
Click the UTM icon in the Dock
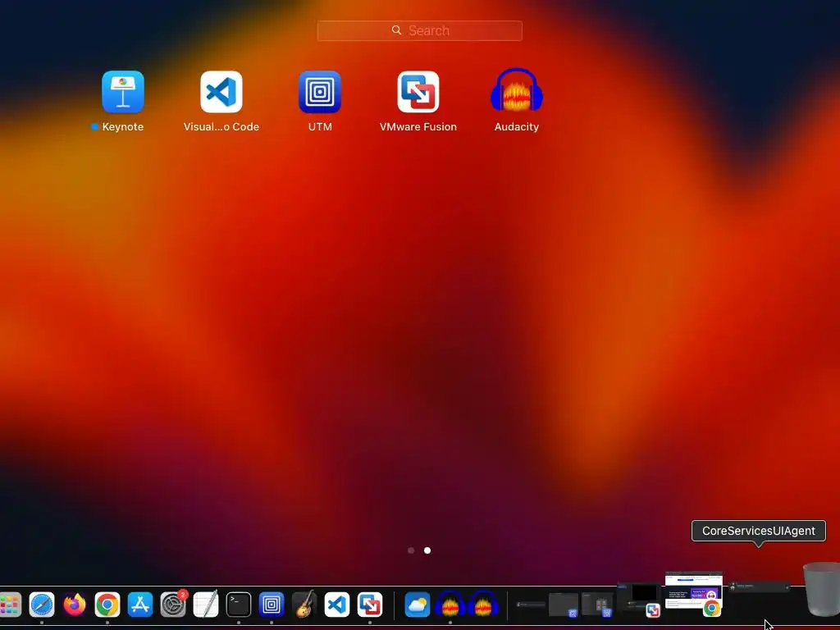coord(271,605)
